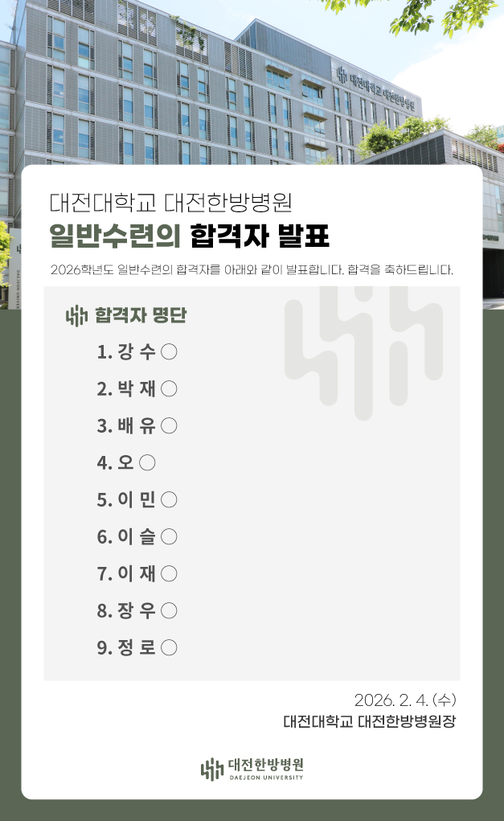Click the 합격자 명단 heading text
Viewport: 504px width, 821px height.
pos(141,315)
